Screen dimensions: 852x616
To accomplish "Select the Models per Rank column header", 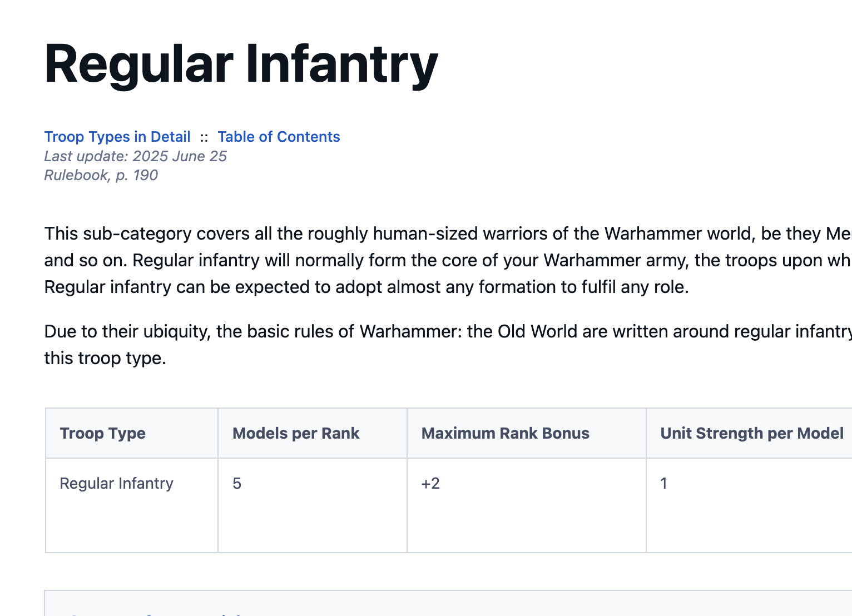I will pos(313,433).
